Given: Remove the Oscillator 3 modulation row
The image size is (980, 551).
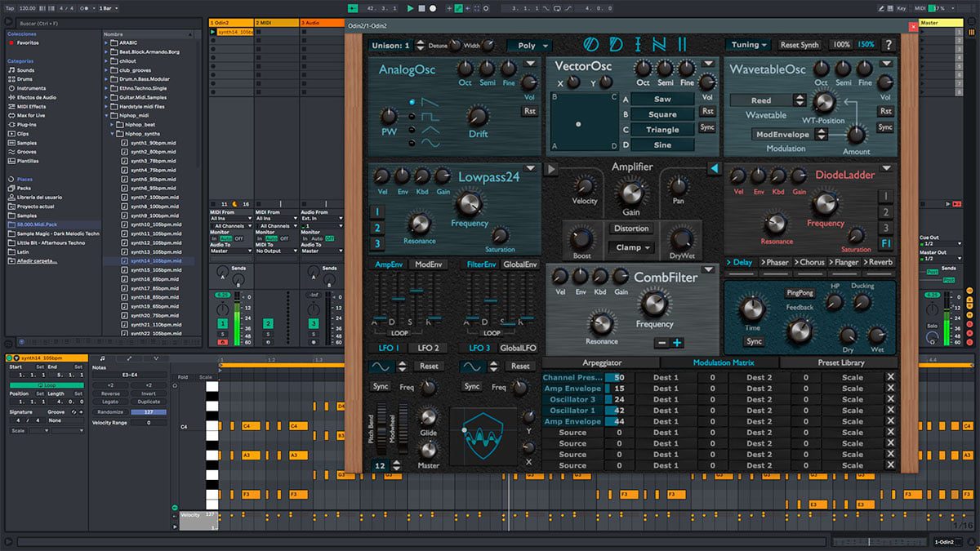Looking at the screenshot, I should (891, 399).
